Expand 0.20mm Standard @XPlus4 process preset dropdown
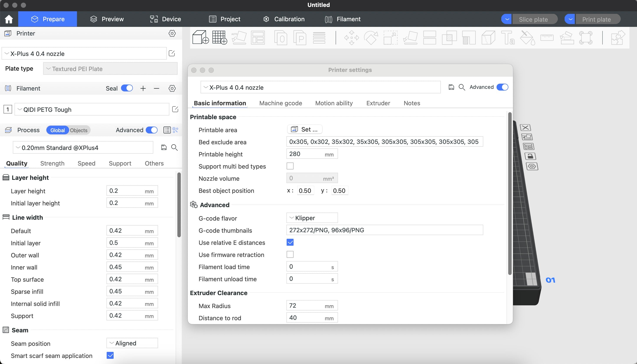The image size is (637, 364). point(83,148)
